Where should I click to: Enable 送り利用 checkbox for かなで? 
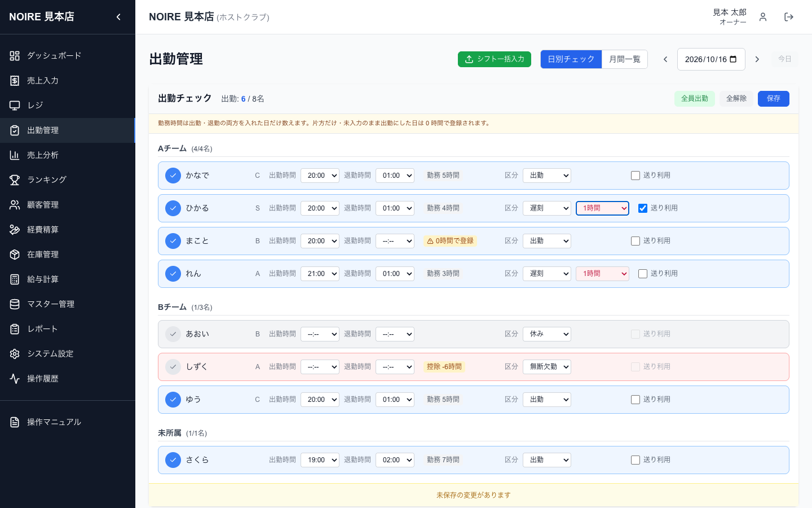636,176
